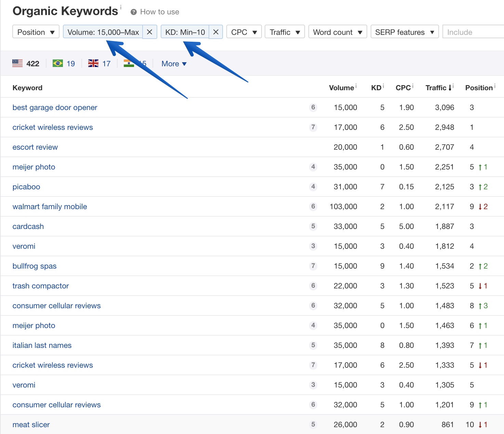This screenshot has width=504, height=434.
Task: Open the CPC filter dropdown
Action: click(244, 32)
